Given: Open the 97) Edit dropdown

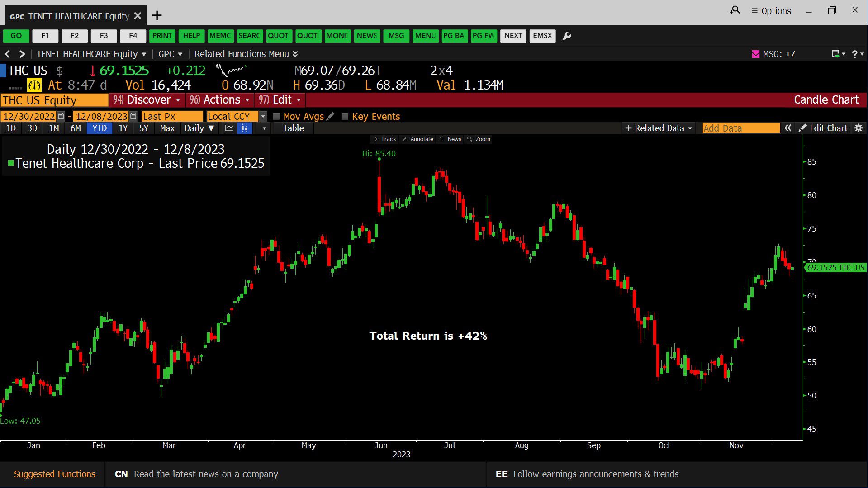Looking at the screenshot, I should (280, 100).
